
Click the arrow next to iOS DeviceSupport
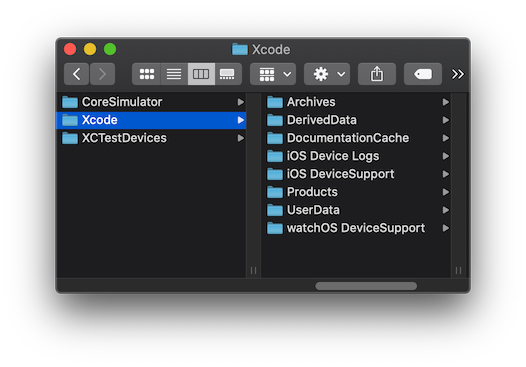pyautogui.click(x=445, y=174)
